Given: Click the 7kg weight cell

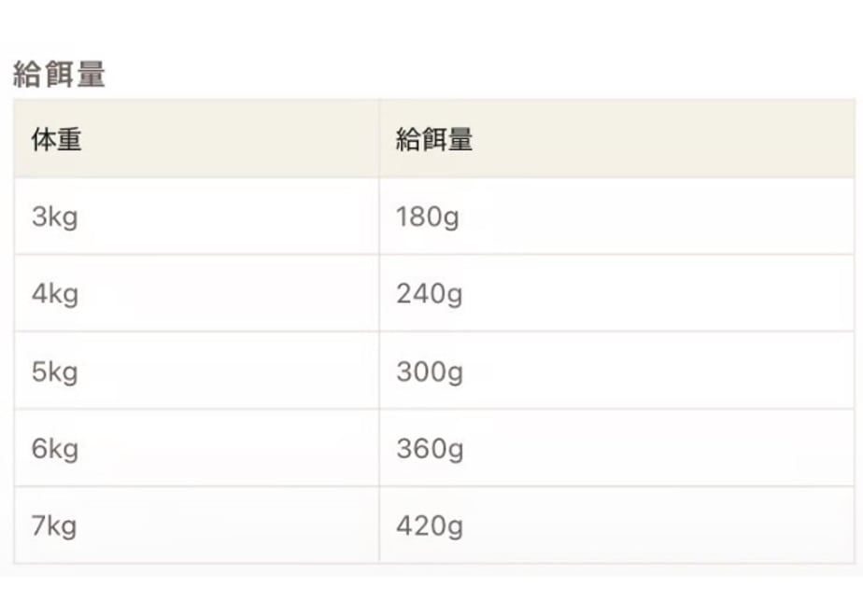Looking at the screenshot, I should [196, 525].
